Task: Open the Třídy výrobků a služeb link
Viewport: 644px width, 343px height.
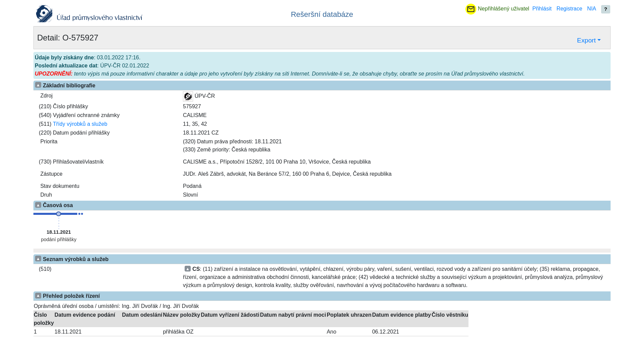Action: tap(80, 124)
